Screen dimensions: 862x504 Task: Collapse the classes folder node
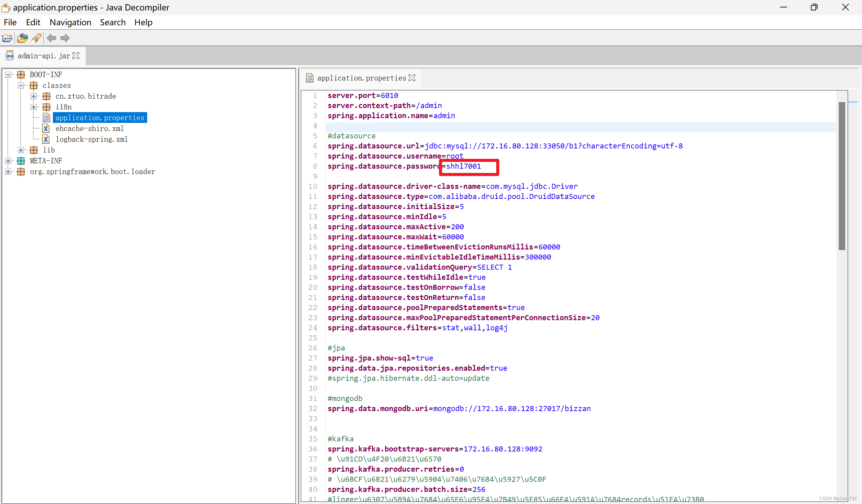pyautogui.click(x=21, y=86)
